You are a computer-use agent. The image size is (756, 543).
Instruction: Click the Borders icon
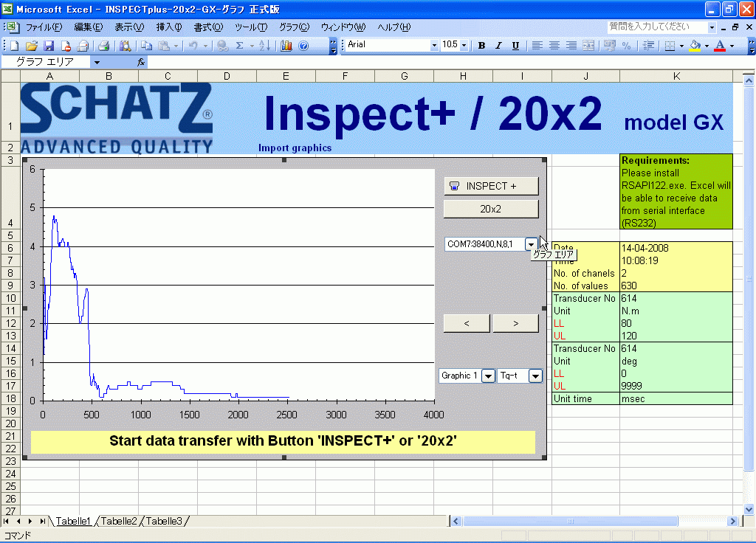(670, 46)
